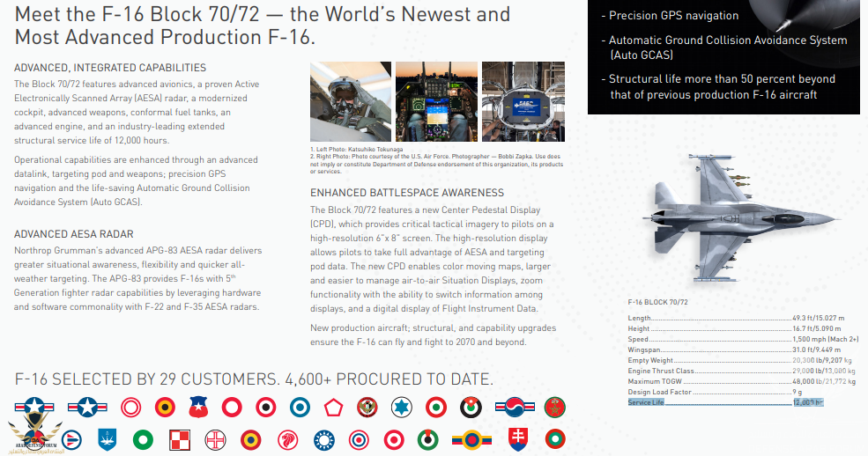Click the Advanced AESA Radar heading

75,233
